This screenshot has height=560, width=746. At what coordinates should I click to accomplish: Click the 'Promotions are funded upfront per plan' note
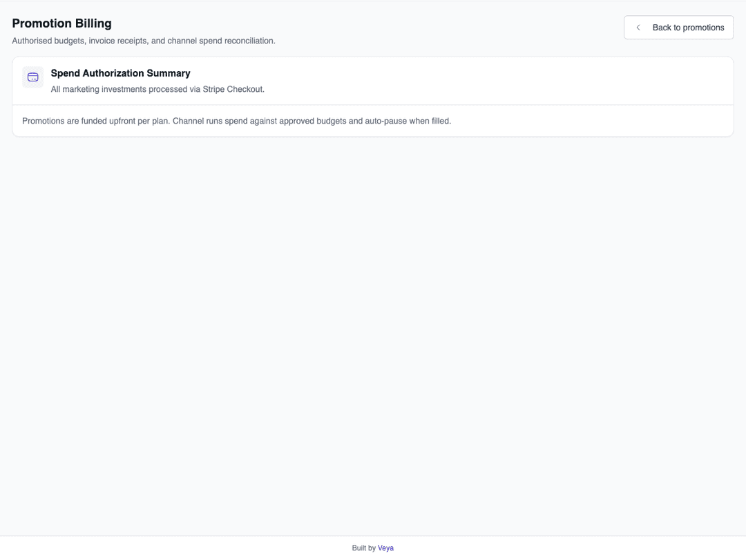(236, 121)
